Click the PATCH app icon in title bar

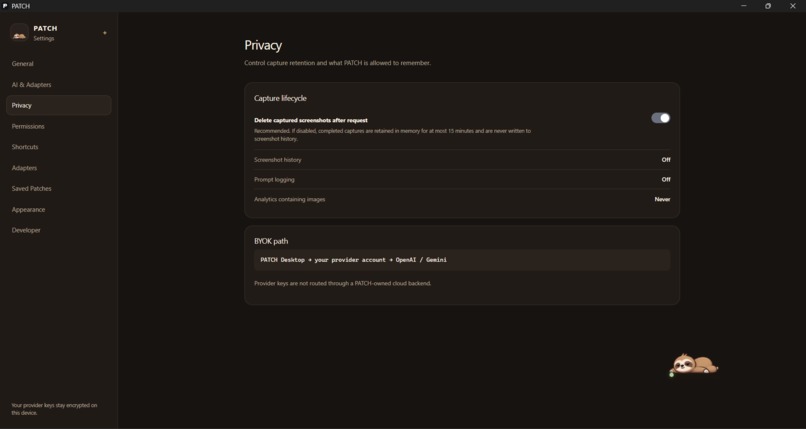pos(5,6)
